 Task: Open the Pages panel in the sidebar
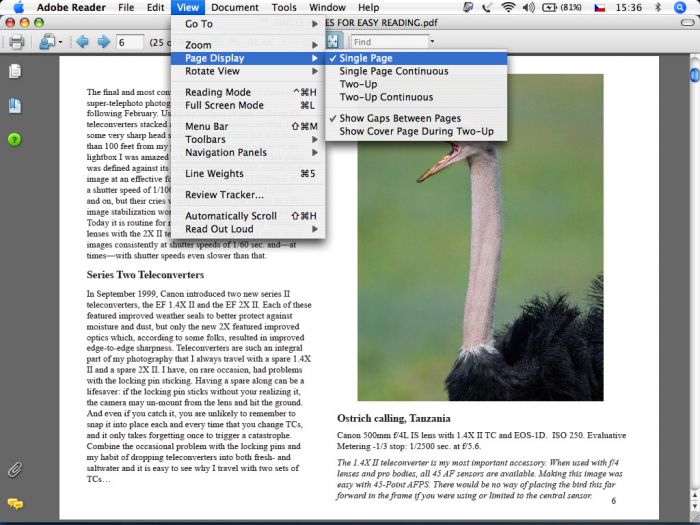15,72
